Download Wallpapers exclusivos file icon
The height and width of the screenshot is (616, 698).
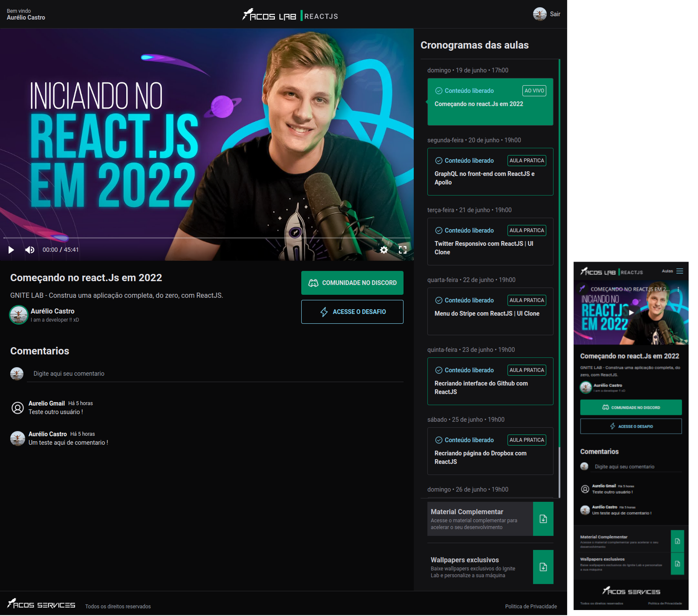point(543,567)
